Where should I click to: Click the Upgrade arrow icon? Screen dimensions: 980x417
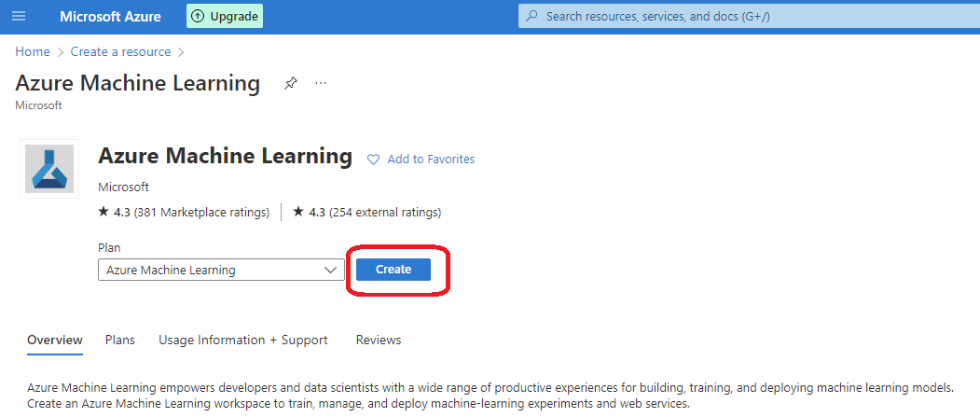(198, 16)
